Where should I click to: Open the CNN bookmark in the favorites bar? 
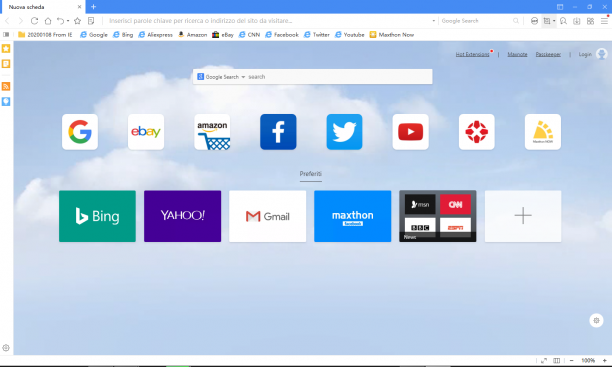[249, 35]
